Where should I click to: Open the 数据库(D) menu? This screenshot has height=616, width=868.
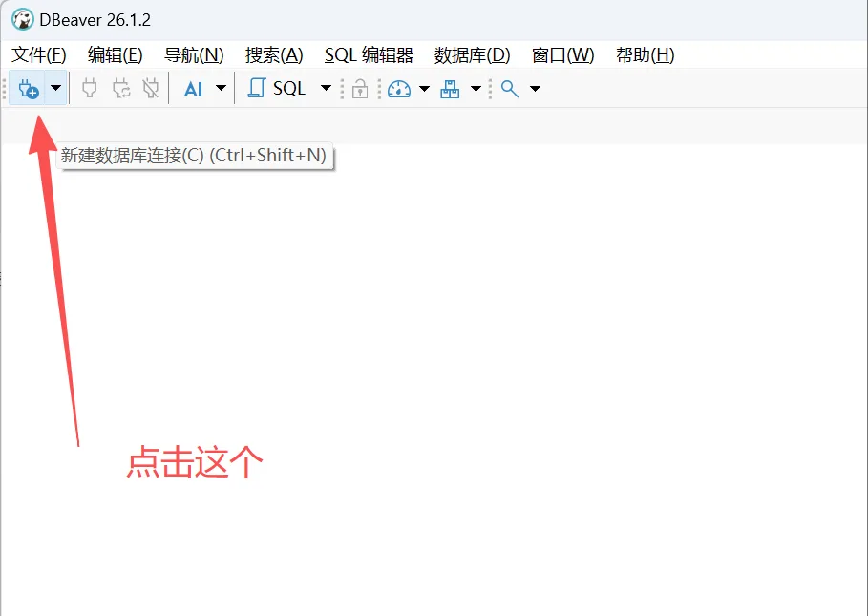[473, 54]
